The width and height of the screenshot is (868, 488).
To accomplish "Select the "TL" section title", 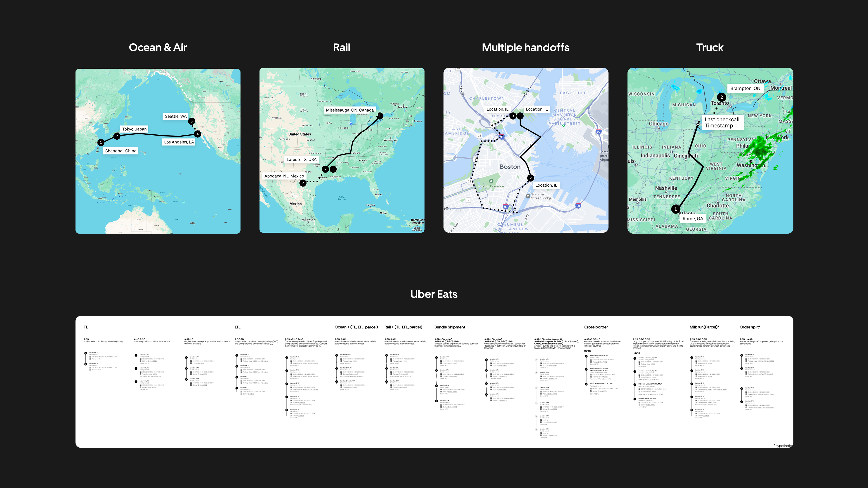I will [86, 327].
